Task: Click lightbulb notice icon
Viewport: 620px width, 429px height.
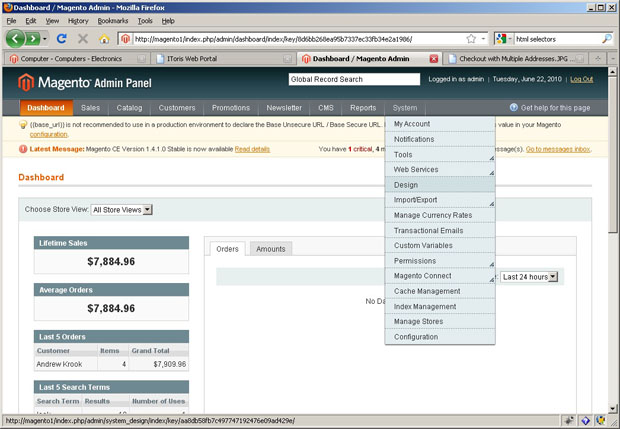Action: point(23,125)
